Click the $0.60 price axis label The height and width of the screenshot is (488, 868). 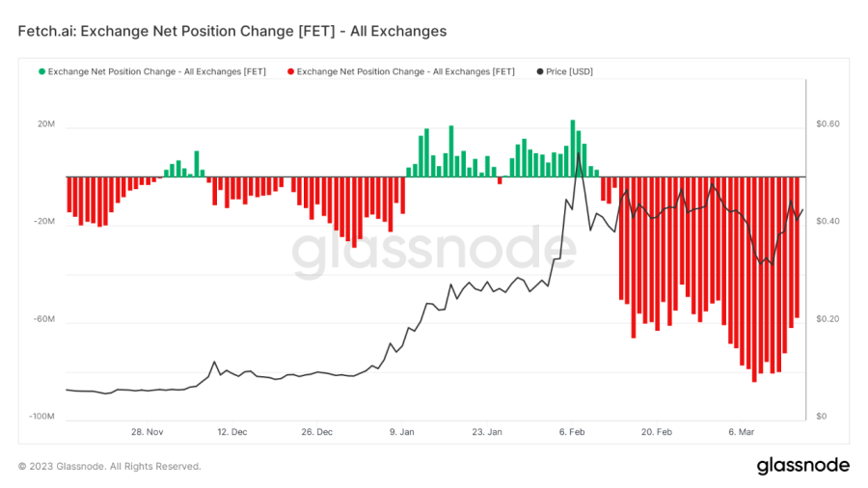coord(827,124)
